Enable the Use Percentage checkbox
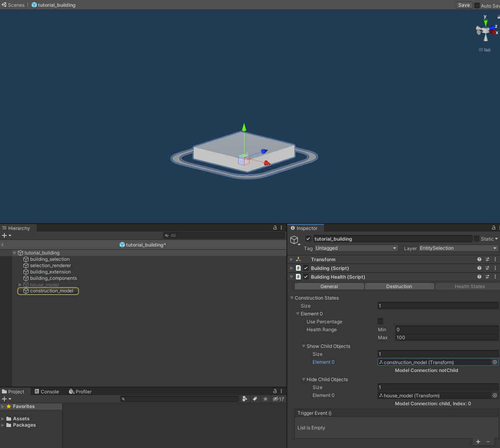Screen dimensions: 500x448 click(x=380, y=322)
